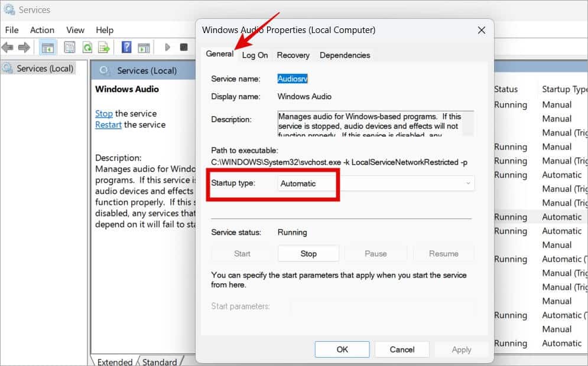Screen dimensions: 588x366
Task: Click the Stop Service square toolbar icon
Action: [183, 47]
